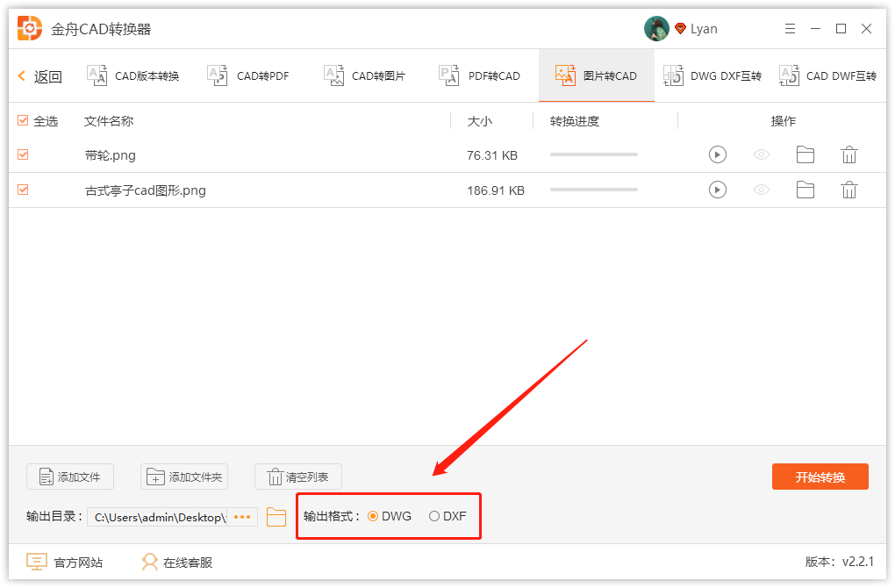895x588 pixels.
Task: Uncheck the checkbox for 带轮.png
Action: pos(22,154)
